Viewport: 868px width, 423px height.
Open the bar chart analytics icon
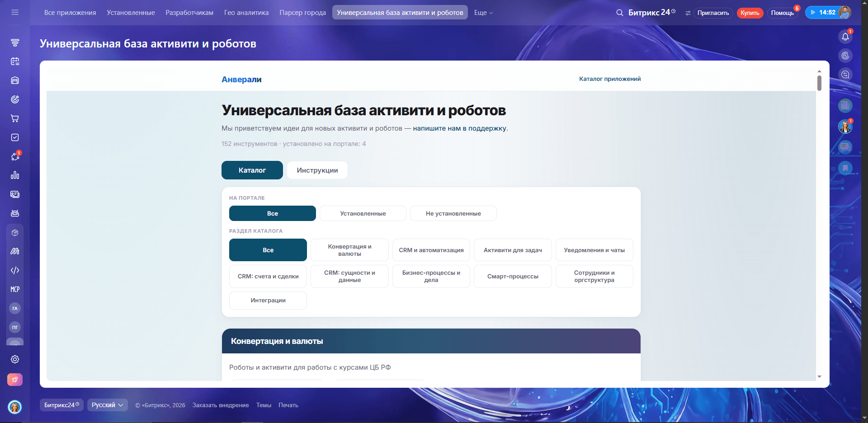point(15,175)
